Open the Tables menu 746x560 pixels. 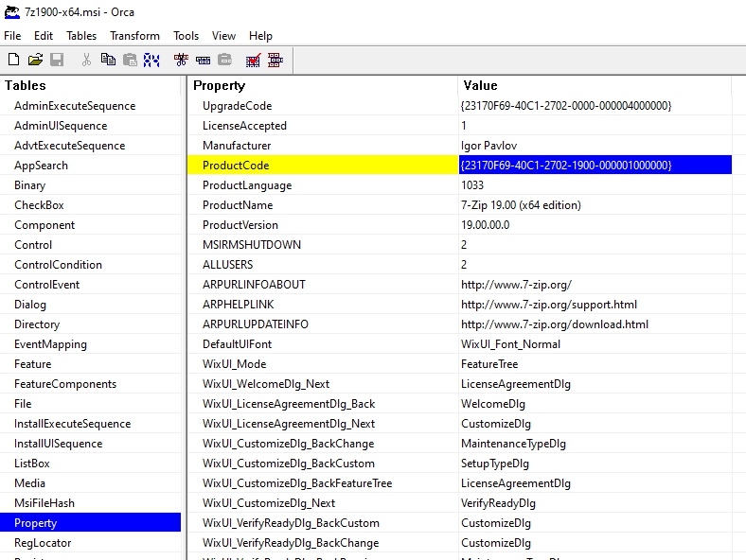click(x=81, y=36)
